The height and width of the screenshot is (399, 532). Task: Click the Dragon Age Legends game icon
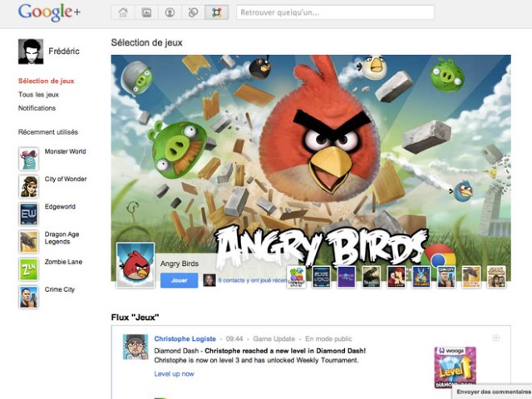point(28,241)
